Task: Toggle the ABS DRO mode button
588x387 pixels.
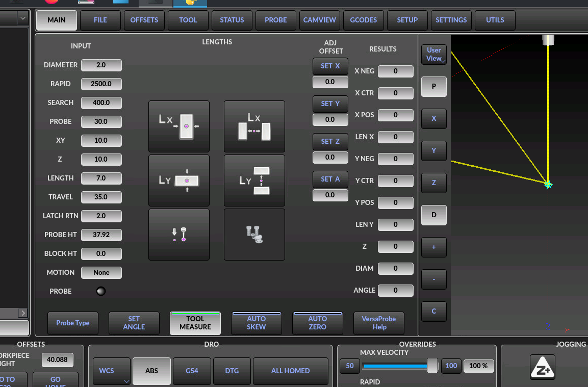Action: tap(151, 371)
